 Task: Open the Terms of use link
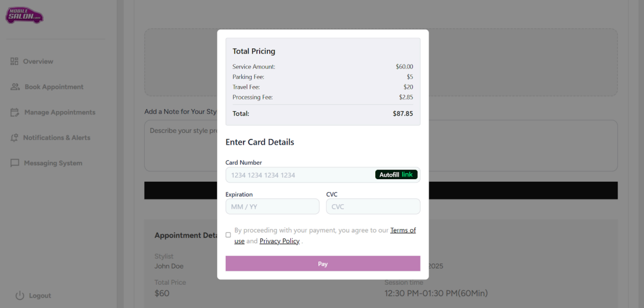click(x=403, y=230)
